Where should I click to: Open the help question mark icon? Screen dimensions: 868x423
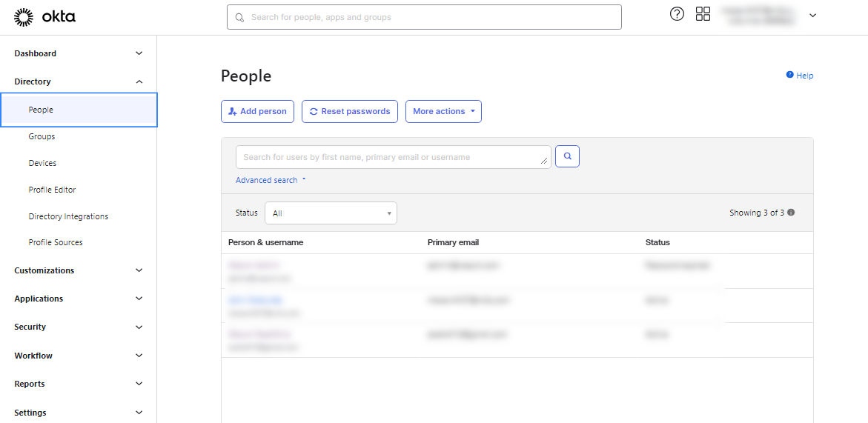[x=676, y=14]
